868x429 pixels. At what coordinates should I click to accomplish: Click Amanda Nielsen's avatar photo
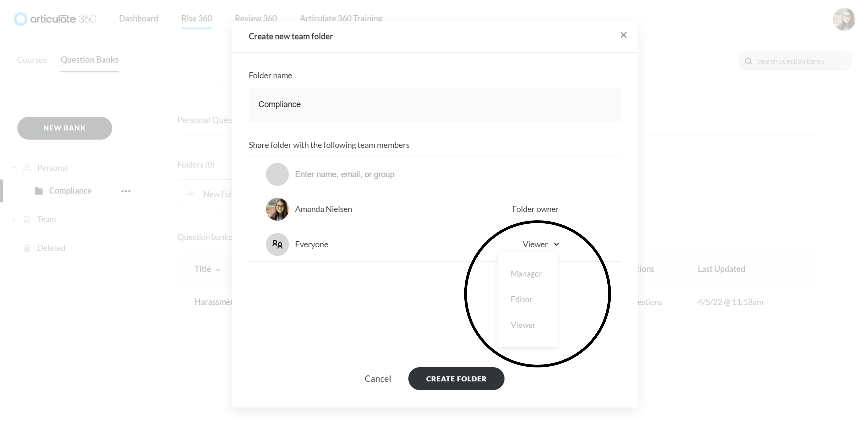(x=277, y=209)
